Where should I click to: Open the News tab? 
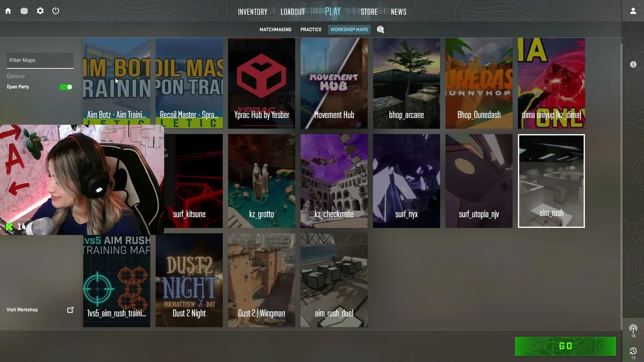pos(398,12)
